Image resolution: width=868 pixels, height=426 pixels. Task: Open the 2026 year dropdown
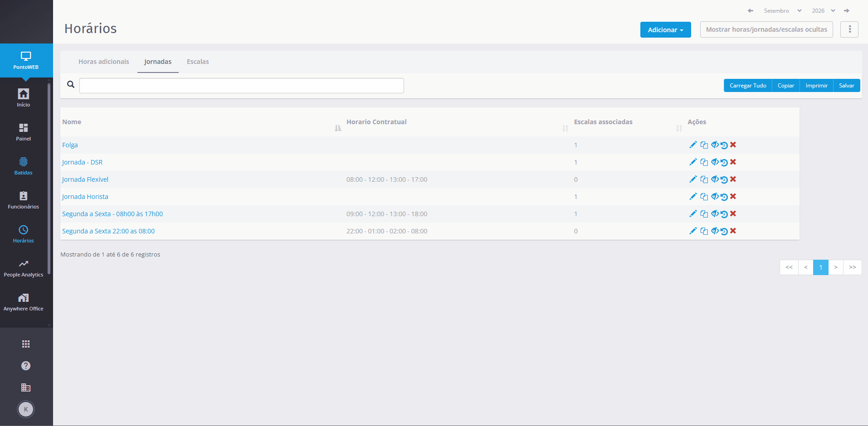pyautogui.click(x=823, y=10)
